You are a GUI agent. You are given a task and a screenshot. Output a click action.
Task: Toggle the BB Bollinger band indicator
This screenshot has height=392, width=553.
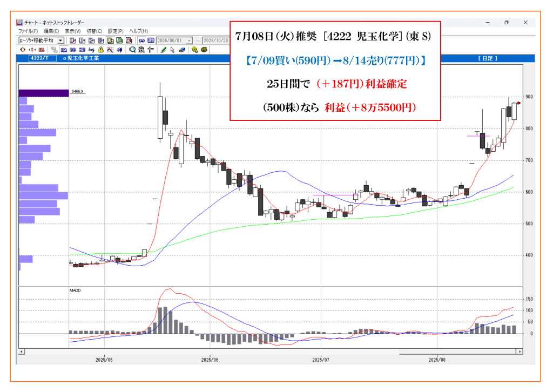click(73, 50)
